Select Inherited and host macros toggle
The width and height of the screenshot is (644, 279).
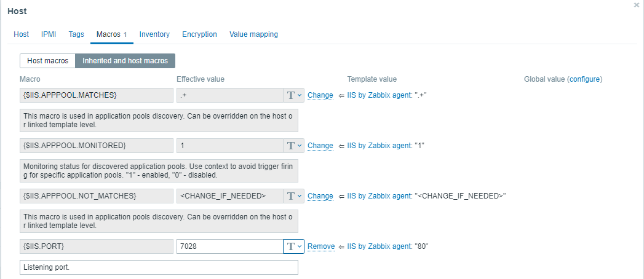(x=125, y=61)
